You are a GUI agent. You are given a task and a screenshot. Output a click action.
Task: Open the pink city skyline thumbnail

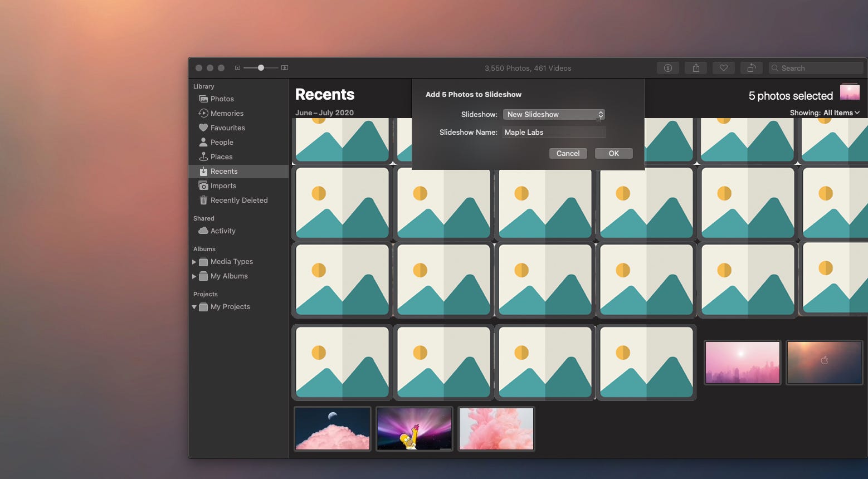pos(742,363)
